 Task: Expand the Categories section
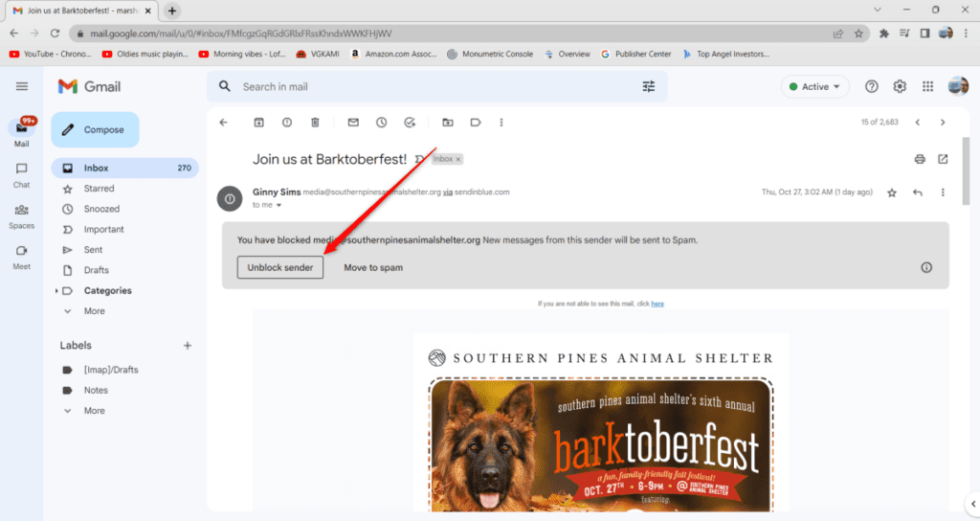(x=56, y=291)
